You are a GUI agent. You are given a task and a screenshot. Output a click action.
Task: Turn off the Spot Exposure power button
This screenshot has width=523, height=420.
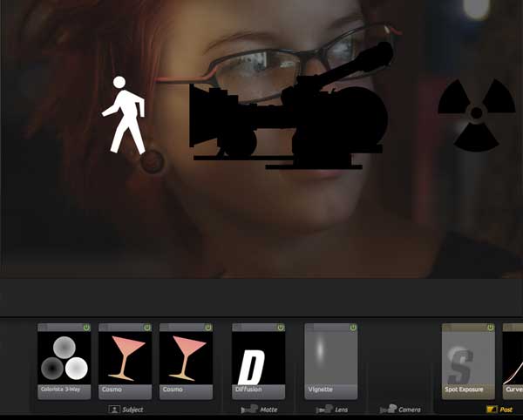pyautogui.click(x=491, y=328)
